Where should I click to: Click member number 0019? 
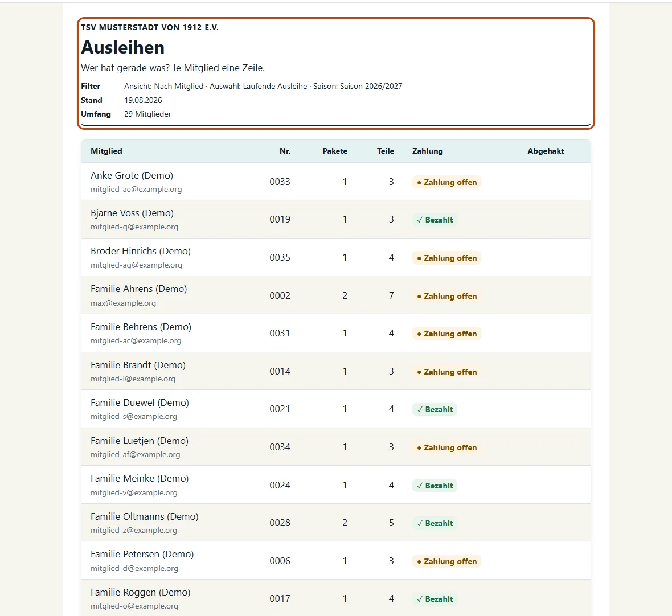(280, 219)
